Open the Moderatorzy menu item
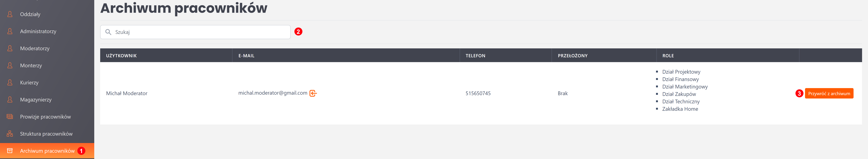 coord(35,48)
